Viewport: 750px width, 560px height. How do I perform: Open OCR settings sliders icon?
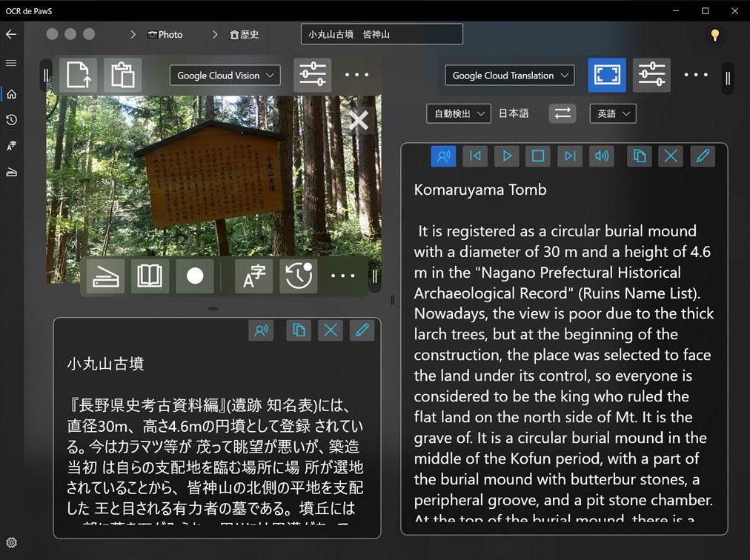click(312, 76)
